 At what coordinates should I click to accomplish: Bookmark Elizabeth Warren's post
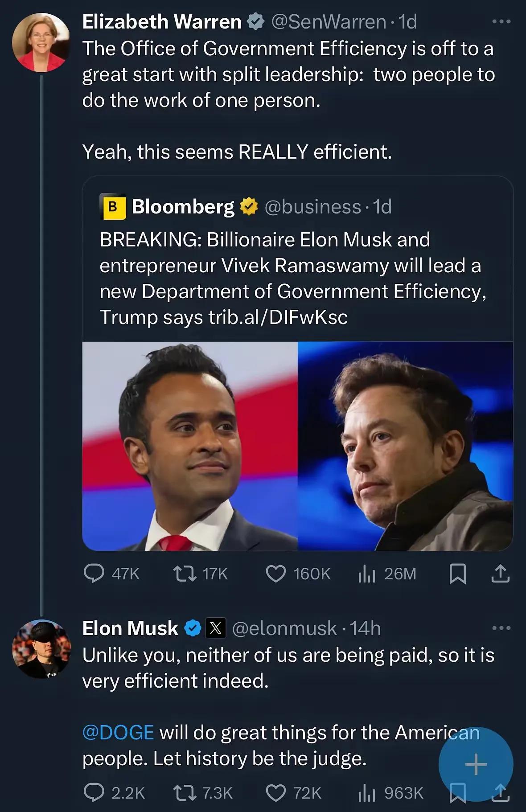tap(458, 574)
